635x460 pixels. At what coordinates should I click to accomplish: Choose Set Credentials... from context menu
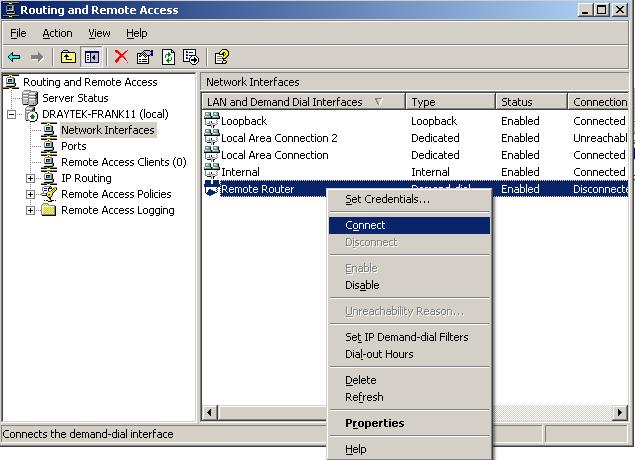409,199
